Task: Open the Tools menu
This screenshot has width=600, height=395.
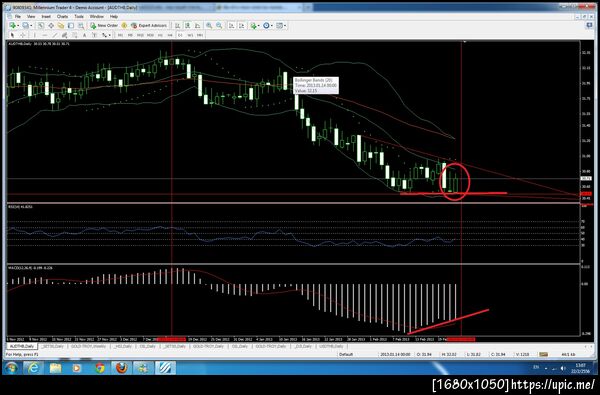Action: coord(79,16)
